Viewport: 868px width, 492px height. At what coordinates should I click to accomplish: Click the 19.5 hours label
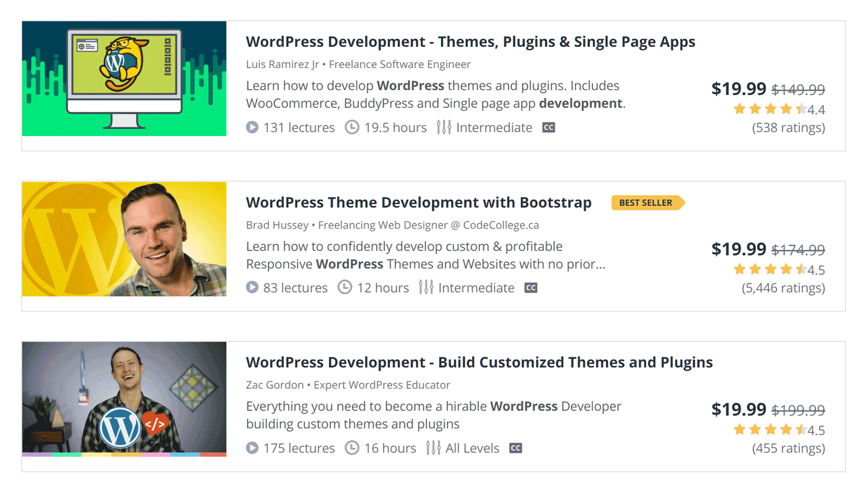[x=395, y=127]
